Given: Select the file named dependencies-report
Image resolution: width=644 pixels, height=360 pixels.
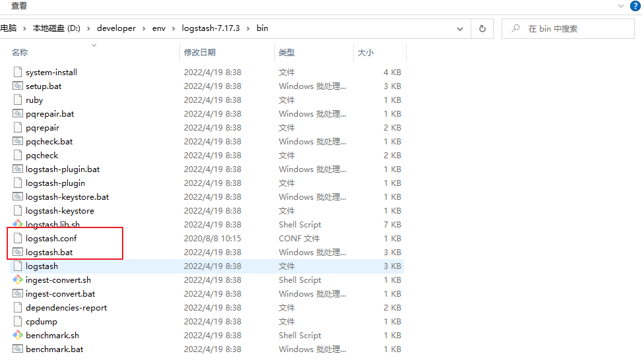Looking at the screenshot, I should (66, 308).
